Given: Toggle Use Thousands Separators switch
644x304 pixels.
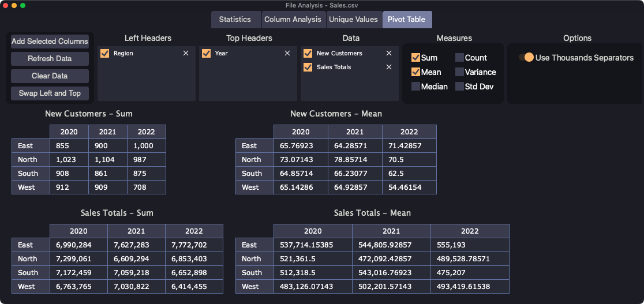Looking at the screenshot, I should 526,58.
